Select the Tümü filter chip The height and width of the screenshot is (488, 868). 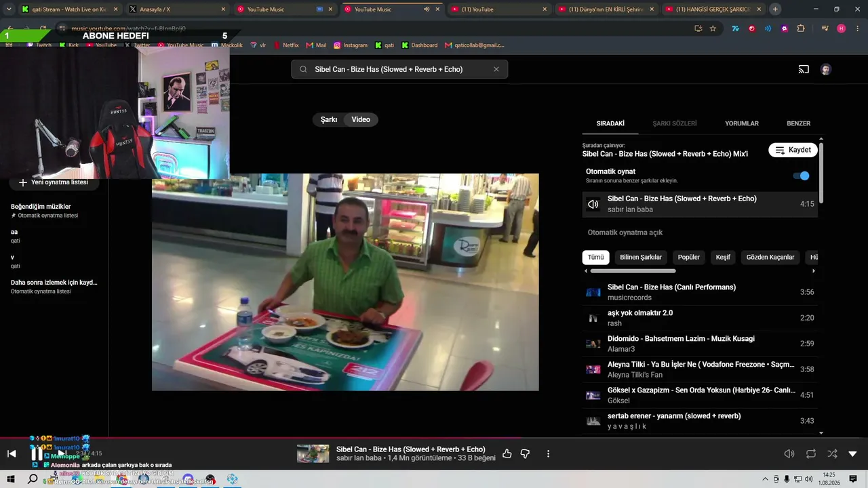coord(595,258)
